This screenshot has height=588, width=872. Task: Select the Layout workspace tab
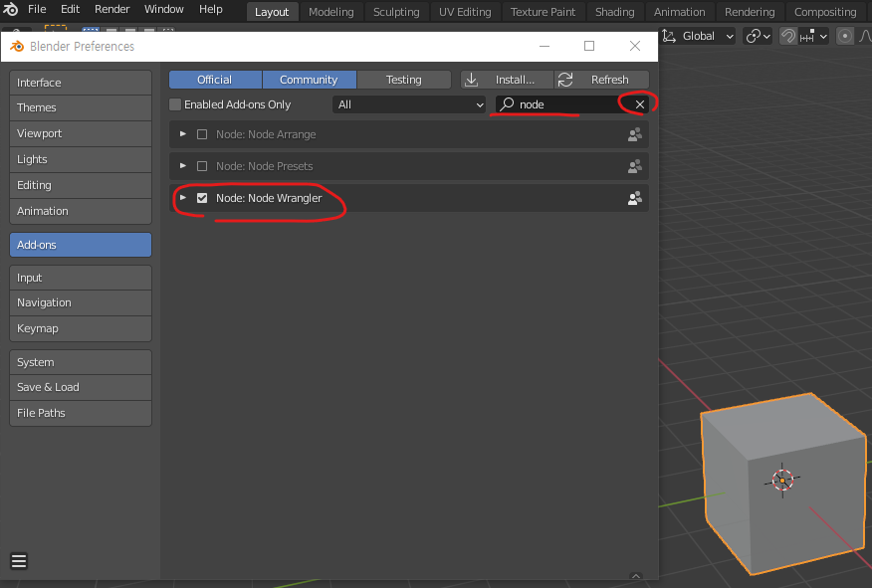(272, 12)
